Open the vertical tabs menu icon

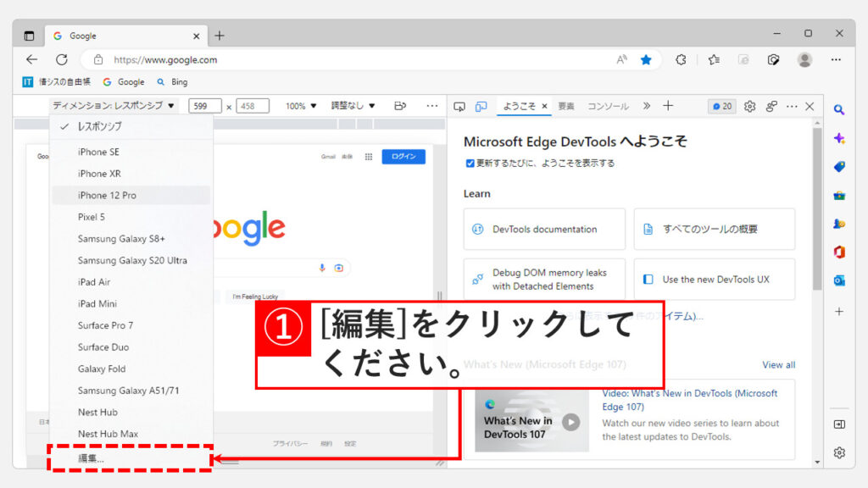click(x=29, y=36)
